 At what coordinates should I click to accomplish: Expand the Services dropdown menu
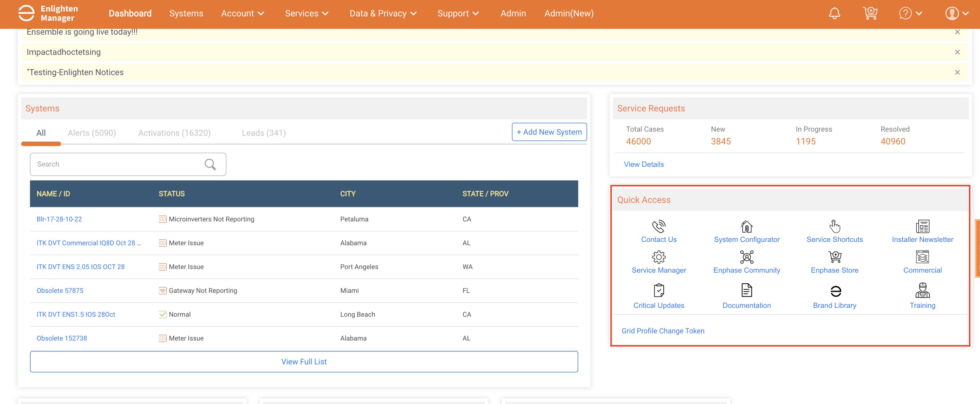307,13
